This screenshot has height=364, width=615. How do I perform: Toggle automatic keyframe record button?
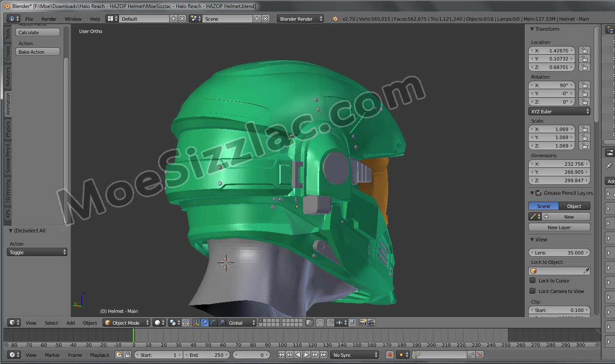pos(390,355)
